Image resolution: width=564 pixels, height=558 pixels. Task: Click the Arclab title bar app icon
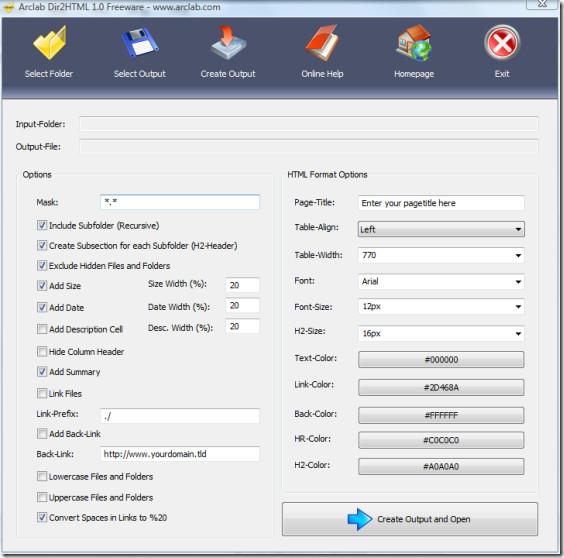(x=8, y=7)
